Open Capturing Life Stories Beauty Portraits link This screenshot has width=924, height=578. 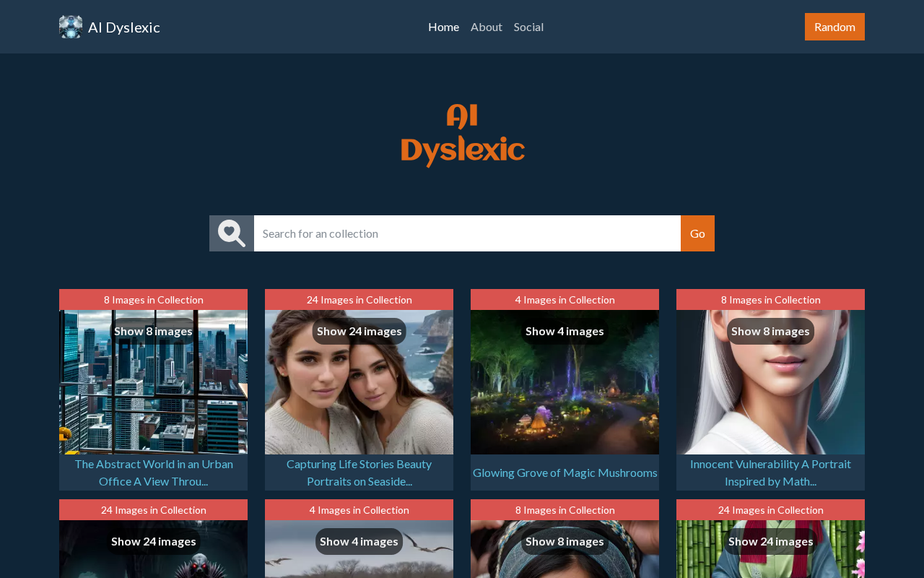(x=359, y=473)
